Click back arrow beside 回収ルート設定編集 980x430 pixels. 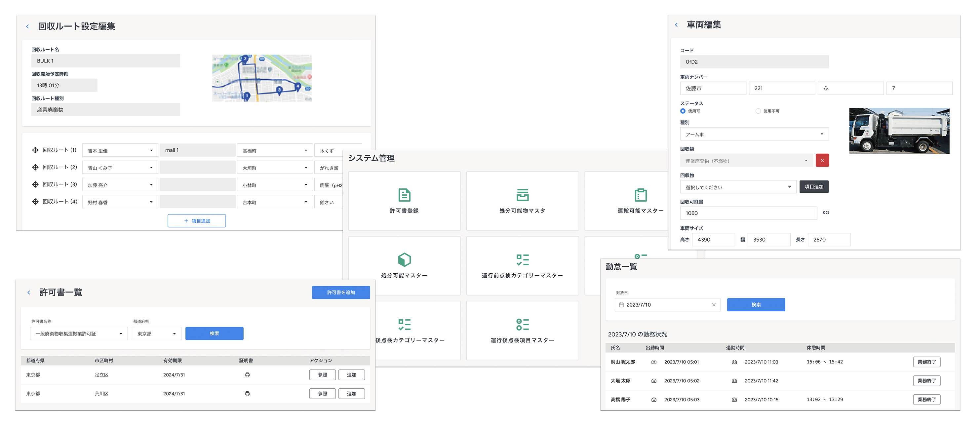tap(27, 27)
